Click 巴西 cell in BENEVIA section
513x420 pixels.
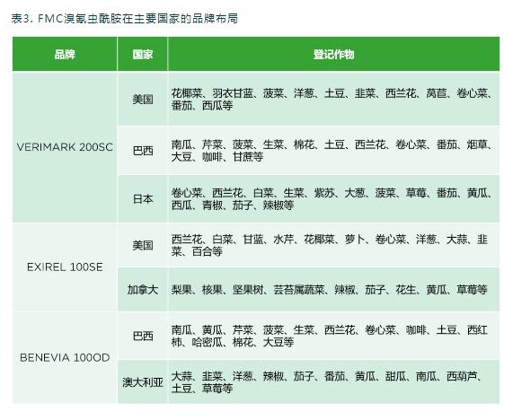(143, 336)
